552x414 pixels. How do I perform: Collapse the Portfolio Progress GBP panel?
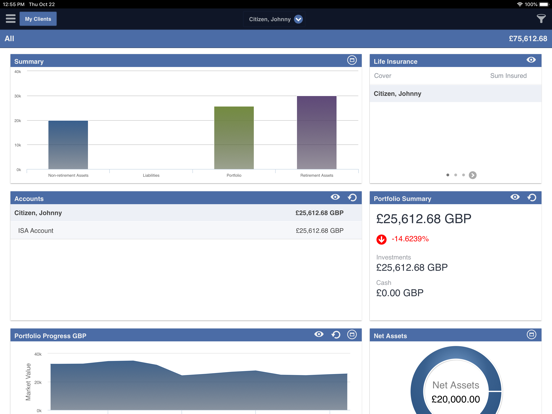[x=352, y=334]
